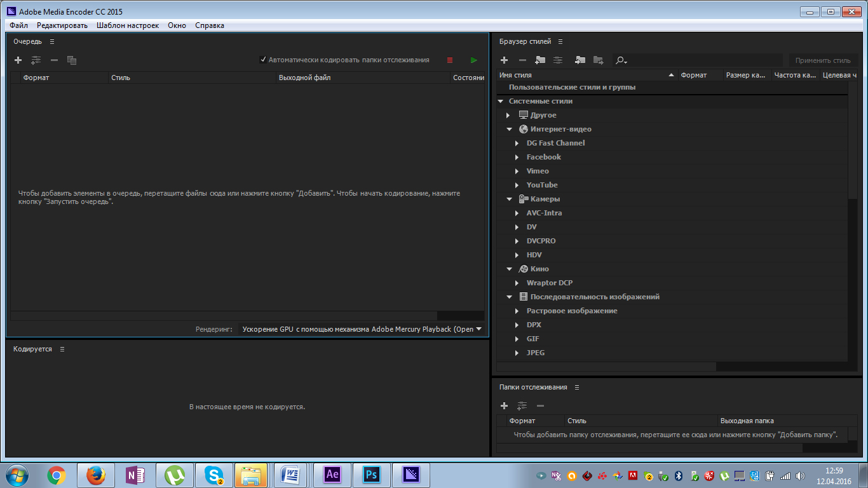Open After Effects from the taskbar
868x488 pixels.
(332, 475)
